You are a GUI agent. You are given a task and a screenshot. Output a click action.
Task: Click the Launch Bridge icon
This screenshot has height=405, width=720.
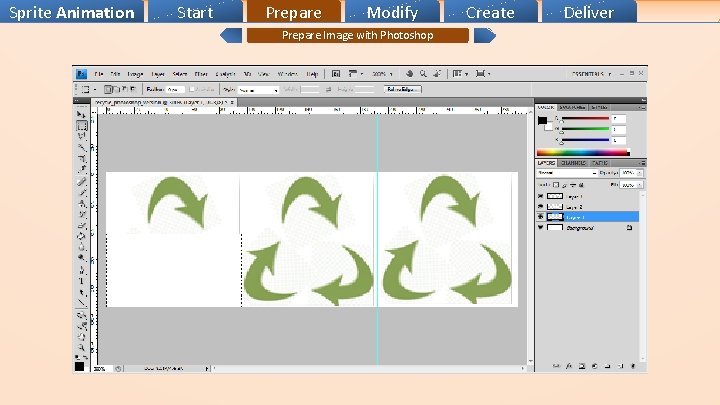pos(336,73)
